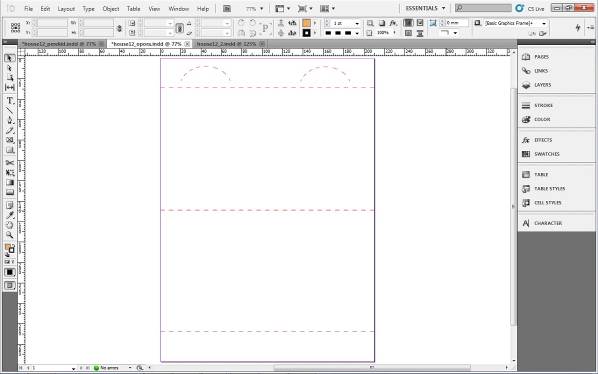Select the Rectangle Frame tool

pyautogui.click(x=10, y=140)
